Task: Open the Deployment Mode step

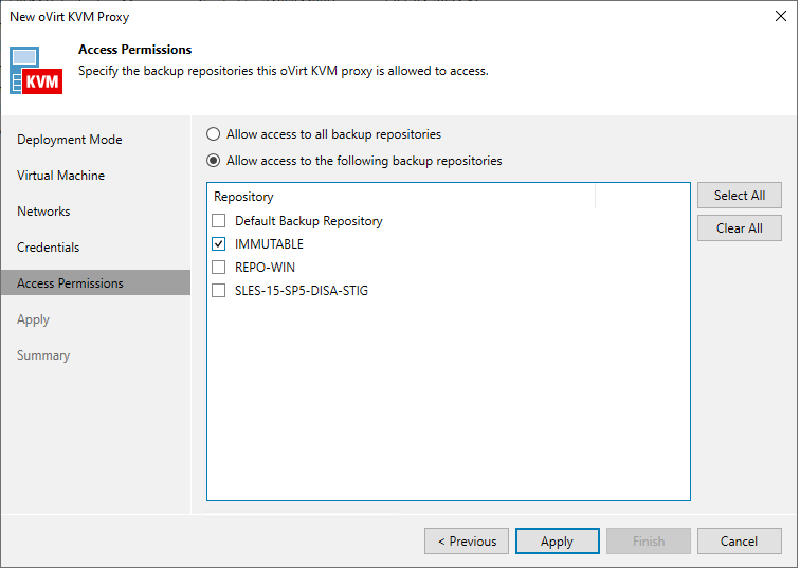Action: click(x=69, y=139)
